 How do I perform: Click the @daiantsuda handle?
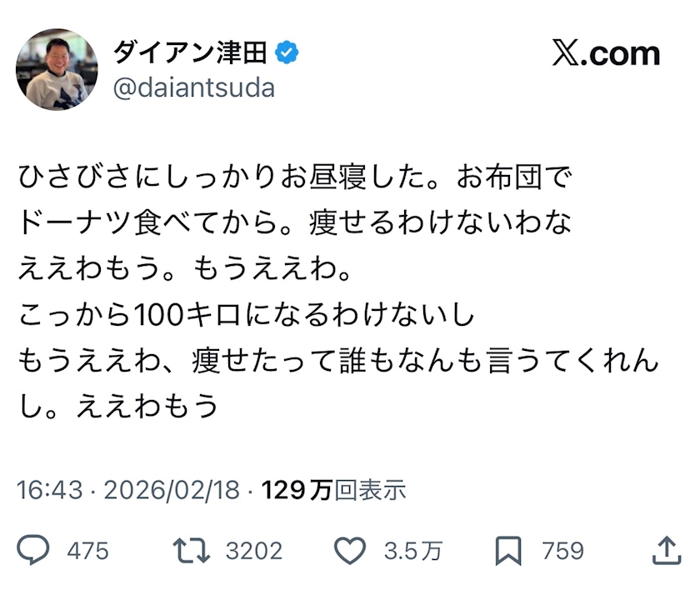click(193, 87)
